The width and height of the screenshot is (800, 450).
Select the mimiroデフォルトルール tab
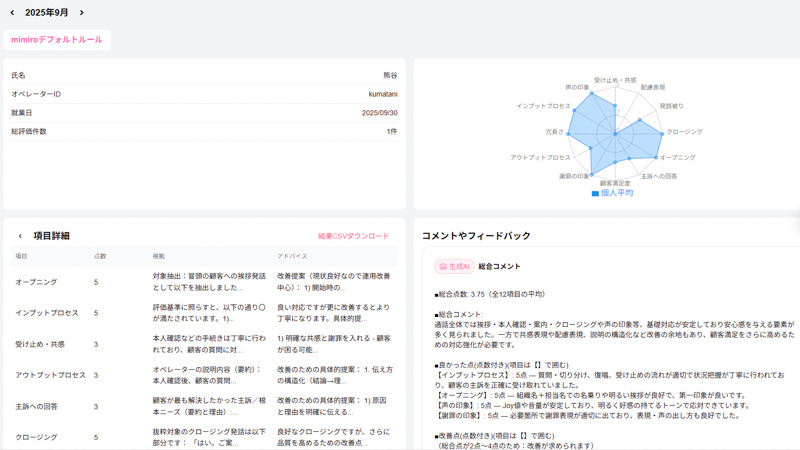pos(56,40)
